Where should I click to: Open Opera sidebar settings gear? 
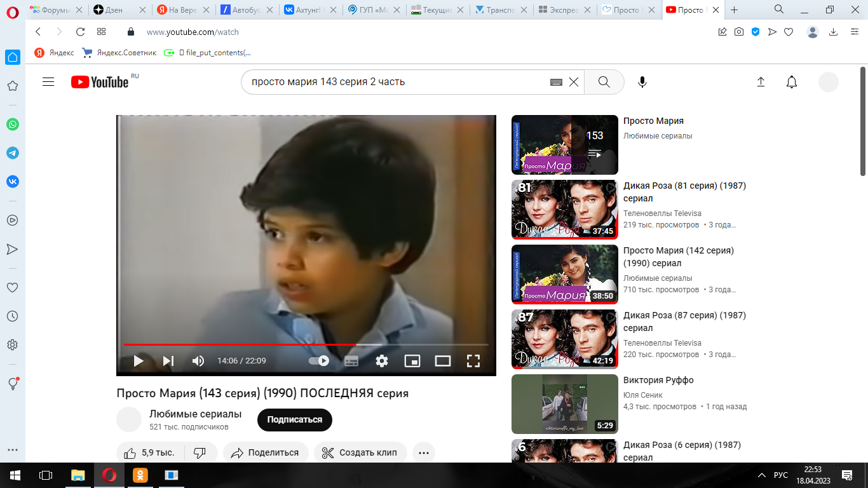tap(12, 345)
